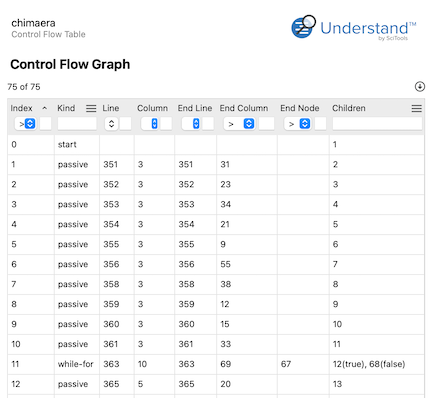Click End Node value 67
The height and width of the screenshot is (398, 432).
286,364
